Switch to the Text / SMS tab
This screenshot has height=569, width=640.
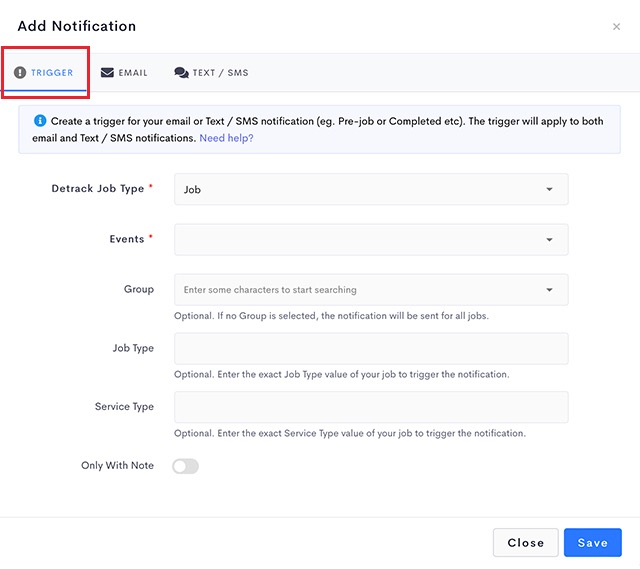coord(211,73)
